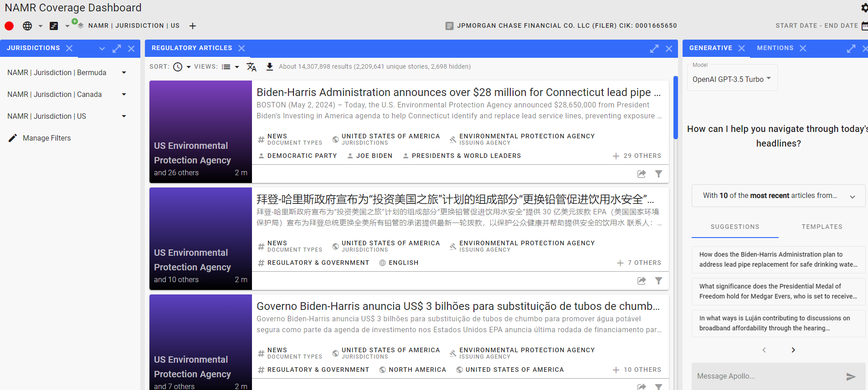868x390 pixels.
Task: Open the Biden-Harris Connecticut lead pipe headline
Action: (x=458, y=92)
